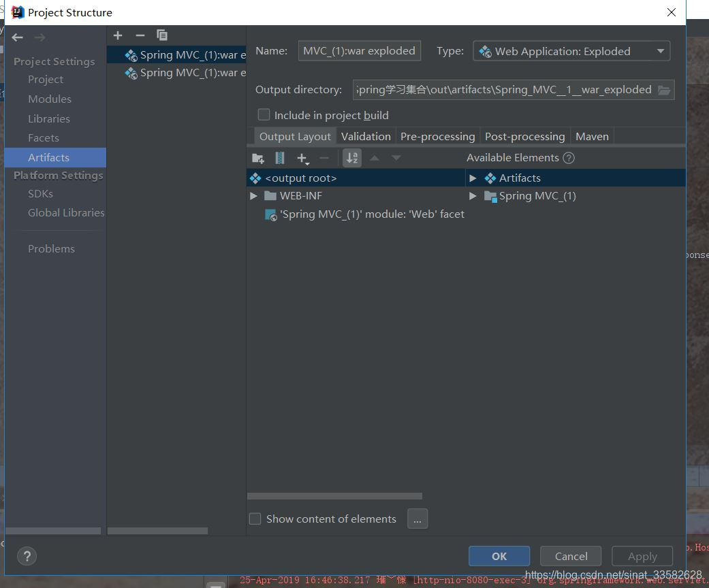Move layout element up

click(375, 158)
